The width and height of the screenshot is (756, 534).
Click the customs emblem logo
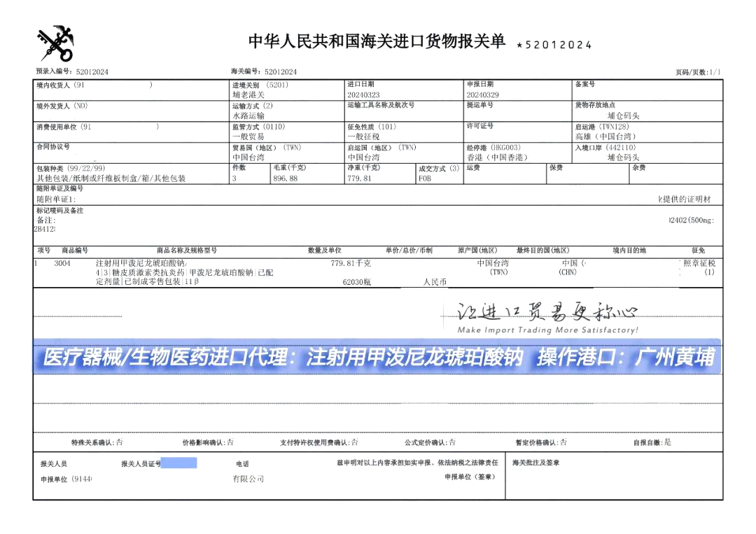[55, 43]
